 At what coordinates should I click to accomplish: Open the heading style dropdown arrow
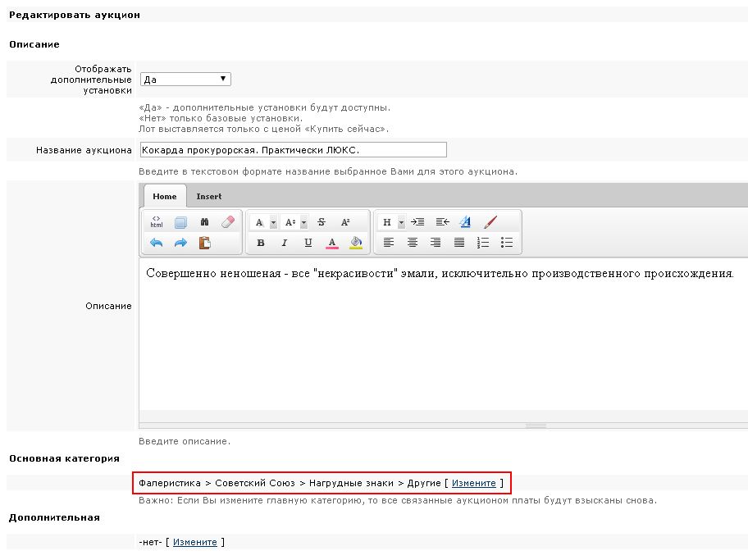coord(401,222)
